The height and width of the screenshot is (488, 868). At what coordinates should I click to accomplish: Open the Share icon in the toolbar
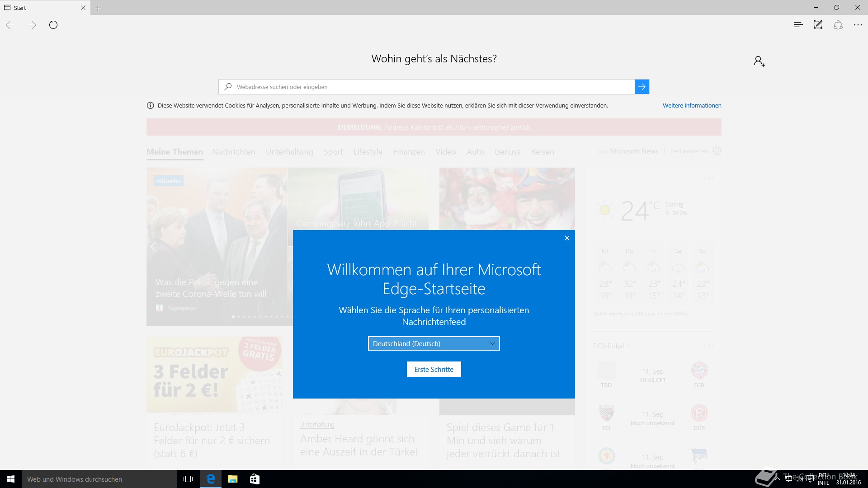point(838,25)
